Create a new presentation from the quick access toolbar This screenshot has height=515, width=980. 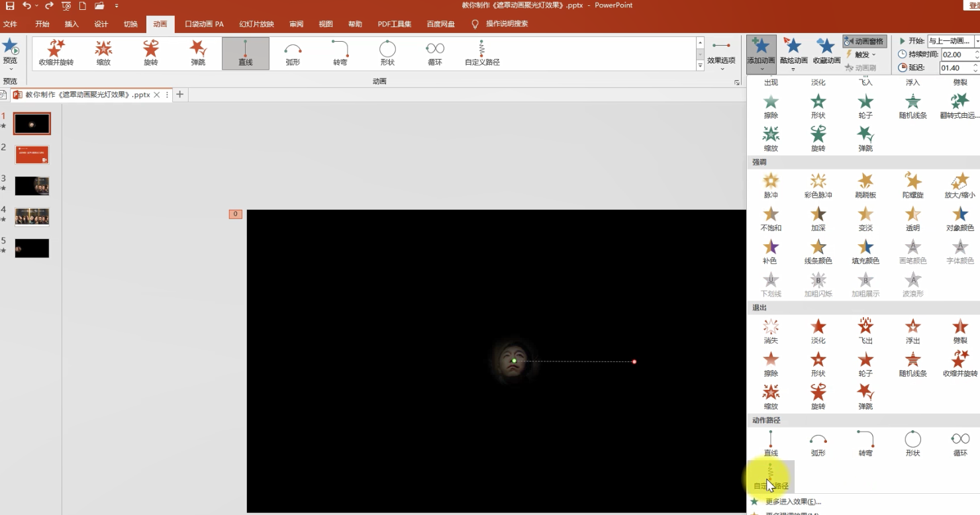[x=83, y=6]
